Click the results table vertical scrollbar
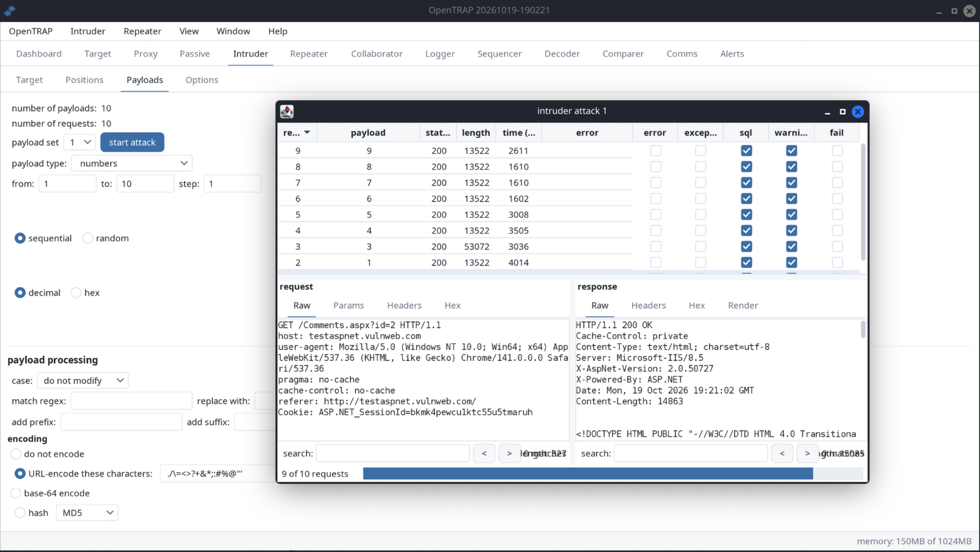The width and height of the screenshot is (980, 552). 863,202
